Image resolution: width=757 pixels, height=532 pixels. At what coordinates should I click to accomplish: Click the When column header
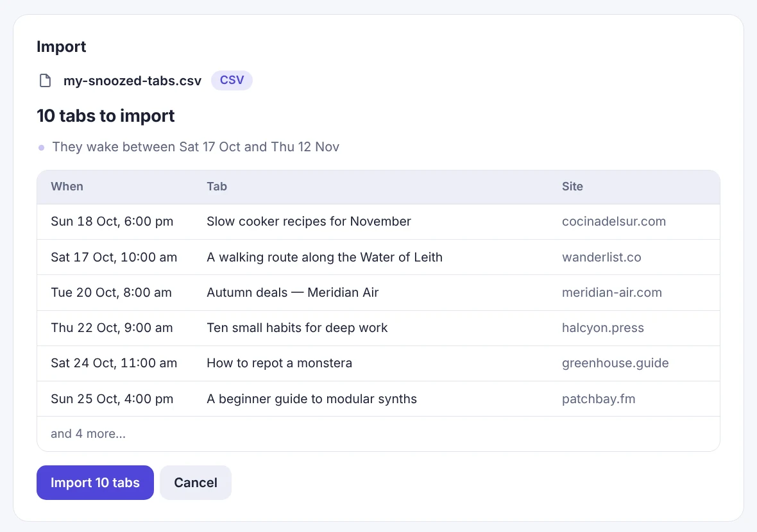(x=67, y=187)
